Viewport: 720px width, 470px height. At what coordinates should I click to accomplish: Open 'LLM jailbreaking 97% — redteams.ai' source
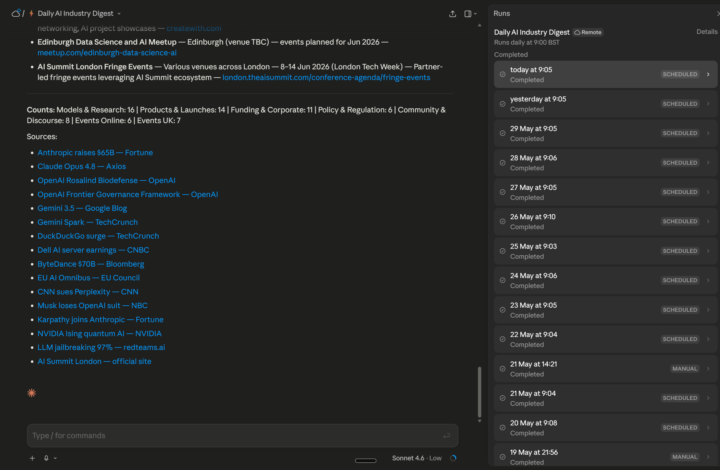[101, 347]
